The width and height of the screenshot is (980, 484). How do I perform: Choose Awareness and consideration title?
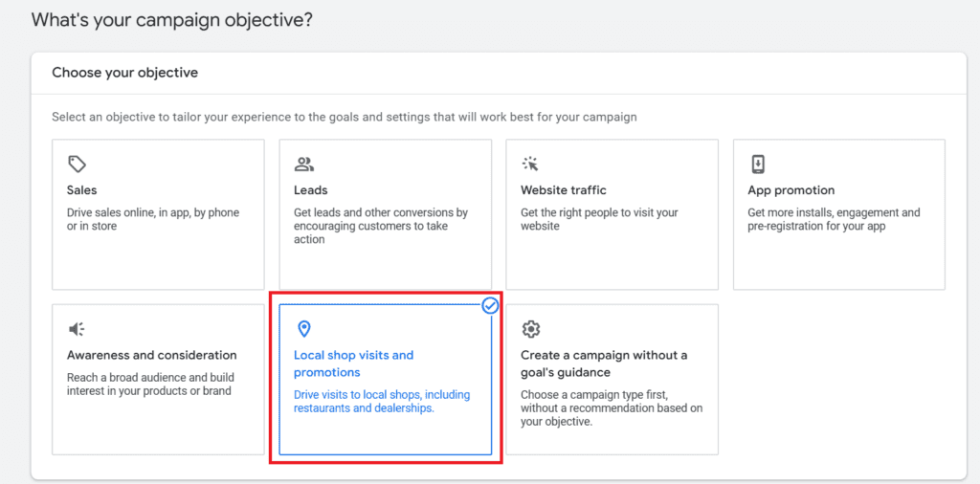pos(152,355)
